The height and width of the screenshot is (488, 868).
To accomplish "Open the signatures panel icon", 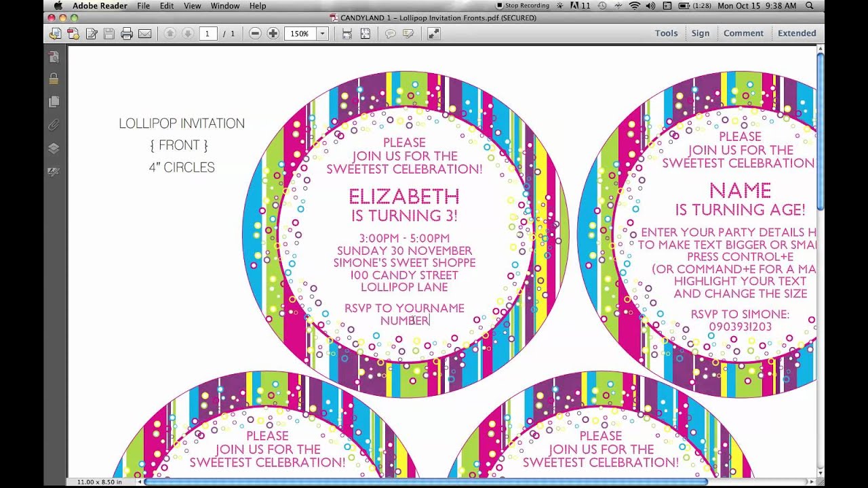I will click(x=54, y=171).
